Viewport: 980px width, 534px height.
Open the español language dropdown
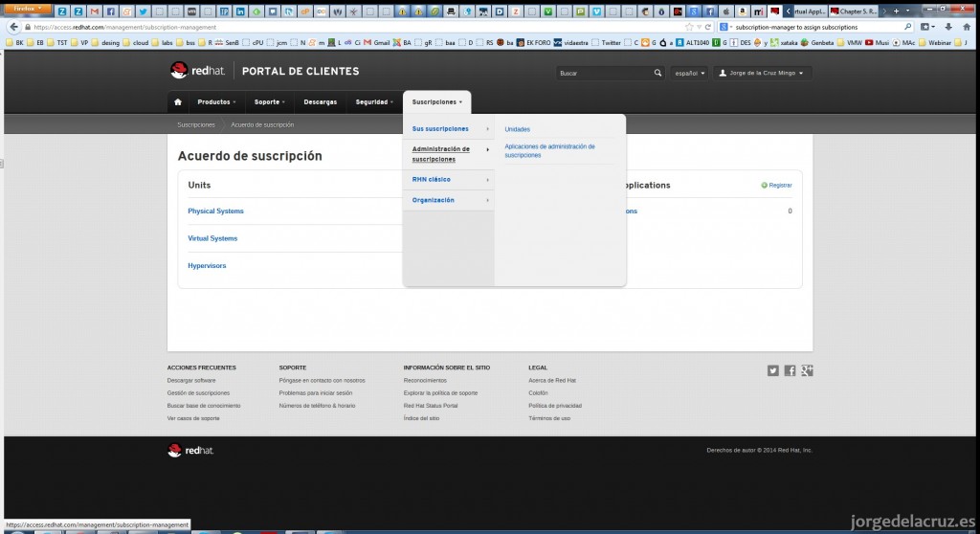689,73
